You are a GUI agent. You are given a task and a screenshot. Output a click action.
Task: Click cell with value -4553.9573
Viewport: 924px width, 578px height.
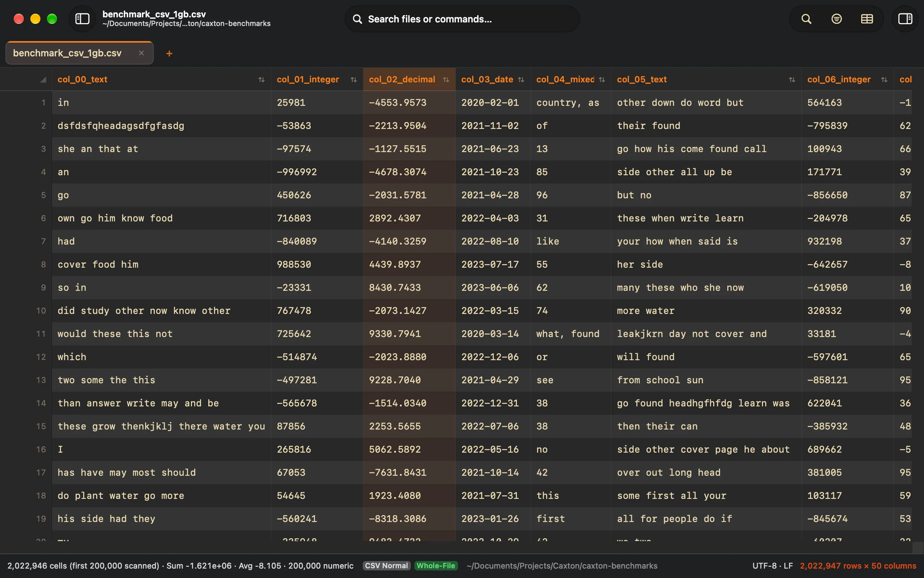[409, 103]
